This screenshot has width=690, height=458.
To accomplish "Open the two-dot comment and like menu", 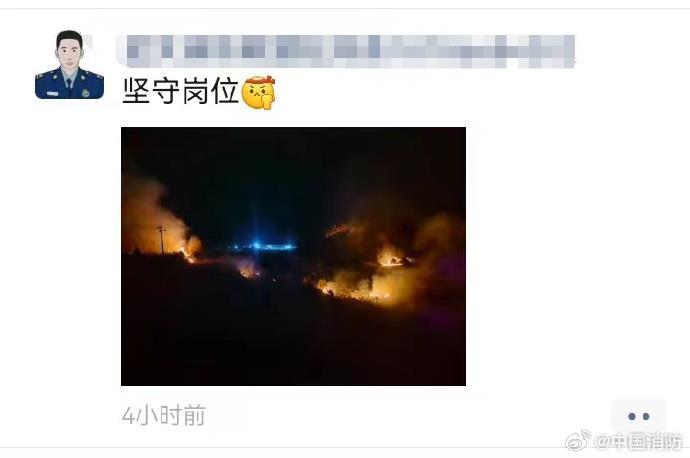I will coord(639,416).
